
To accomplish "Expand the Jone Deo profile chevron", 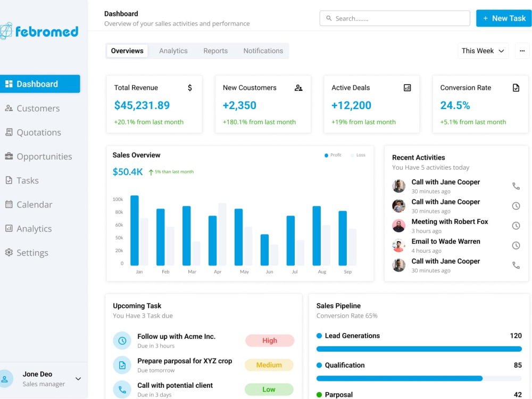I will click(78, 379).
